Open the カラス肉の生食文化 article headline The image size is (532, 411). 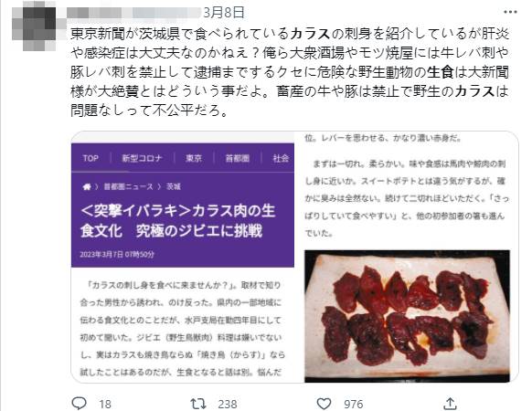coord(177,221)
